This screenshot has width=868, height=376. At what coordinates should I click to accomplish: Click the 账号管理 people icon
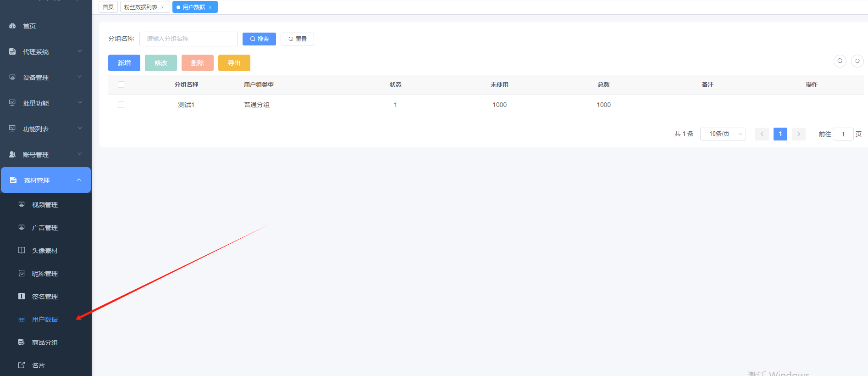[x=12, y=154]
